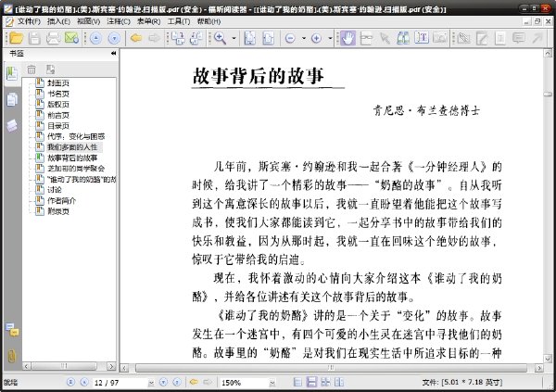The height and width of the screenshot is (392, 556).
Task: Open the Comments sidebar panel icon
Action: pos(12,330)
